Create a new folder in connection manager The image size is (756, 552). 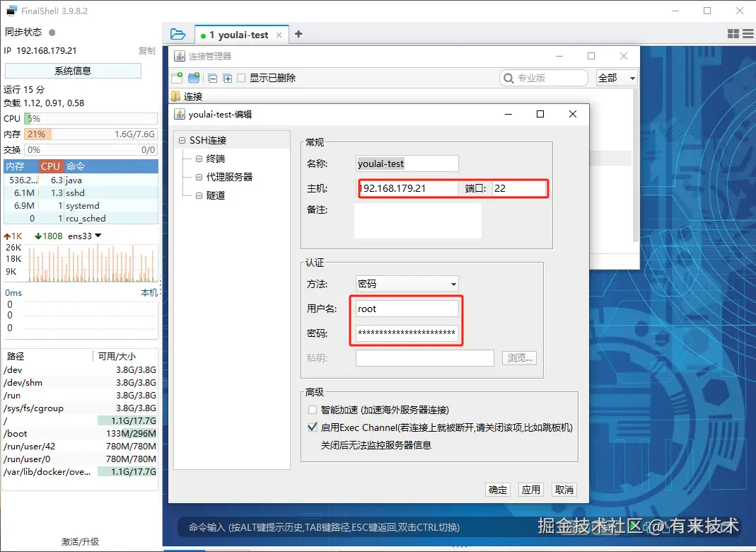[x=193, y=78]
